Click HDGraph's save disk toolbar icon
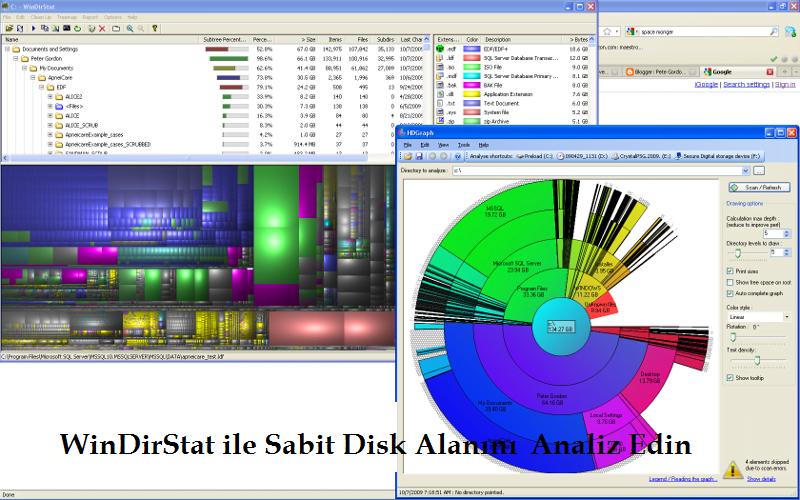Viewport: 800px width, 500px height. pos(419,156)
